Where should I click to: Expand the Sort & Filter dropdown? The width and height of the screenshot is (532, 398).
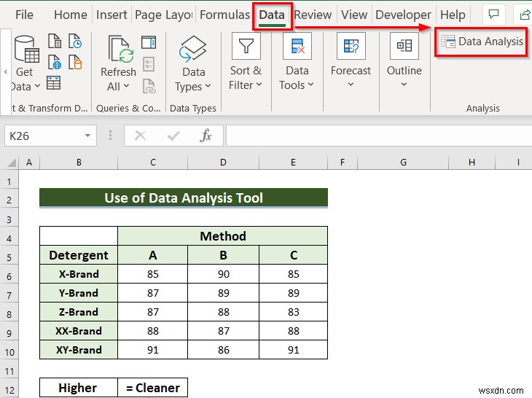tap(259, 85)
